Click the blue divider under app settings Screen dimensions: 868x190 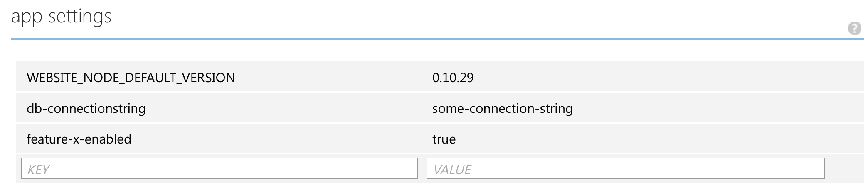pyautogui.click(x=437, y=39)
